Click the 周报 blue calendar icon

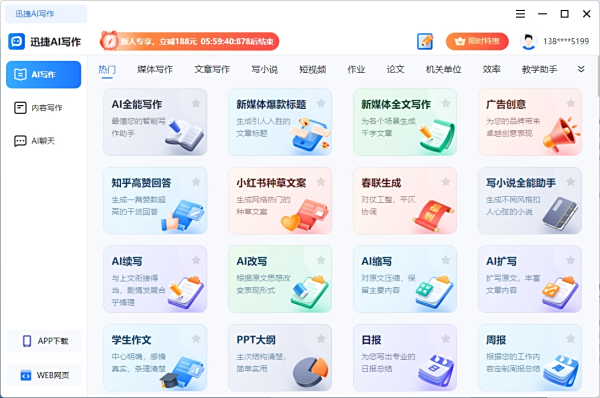[561, 371]
